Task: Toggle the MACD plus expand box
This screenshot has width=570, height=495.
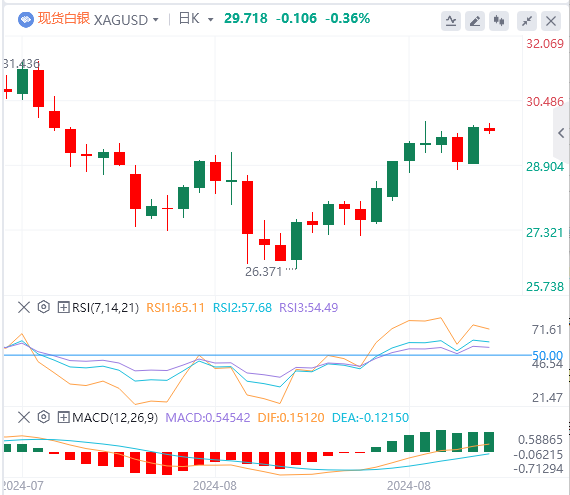Action: [63, 417]
